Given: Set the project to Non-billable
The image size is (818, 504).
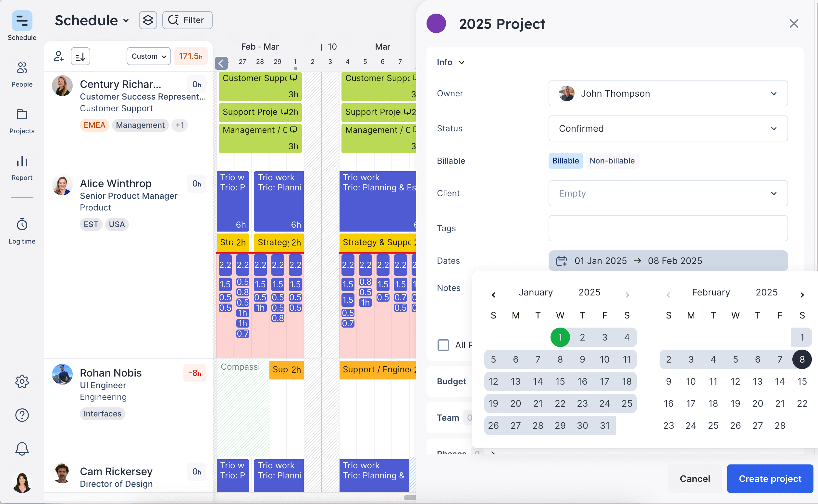Looking at the screenshot, I should [612, 161].
